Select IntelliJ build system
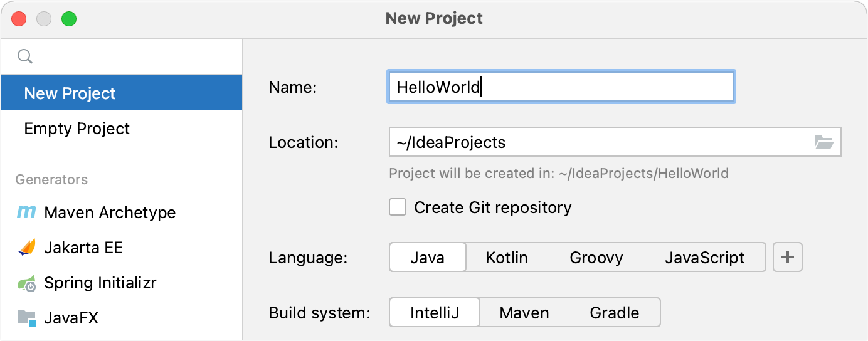Screen dimensions: 868x341 435,313
